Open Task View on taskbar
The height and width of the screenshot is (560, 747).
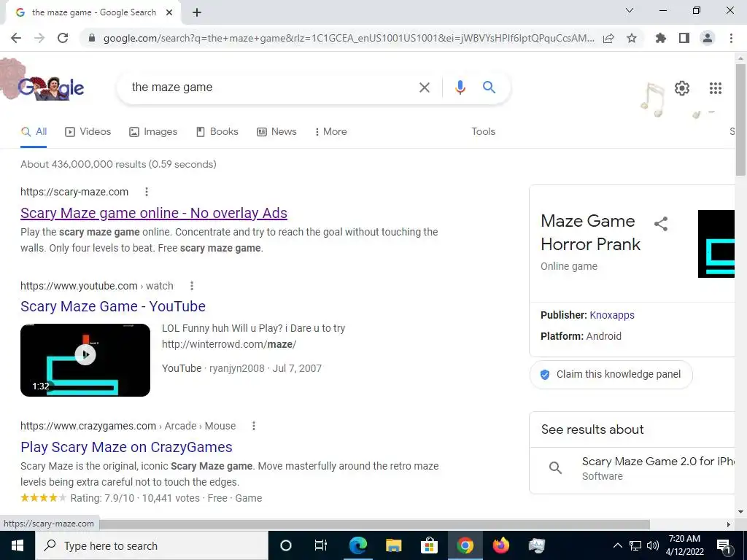pos(321,545)
